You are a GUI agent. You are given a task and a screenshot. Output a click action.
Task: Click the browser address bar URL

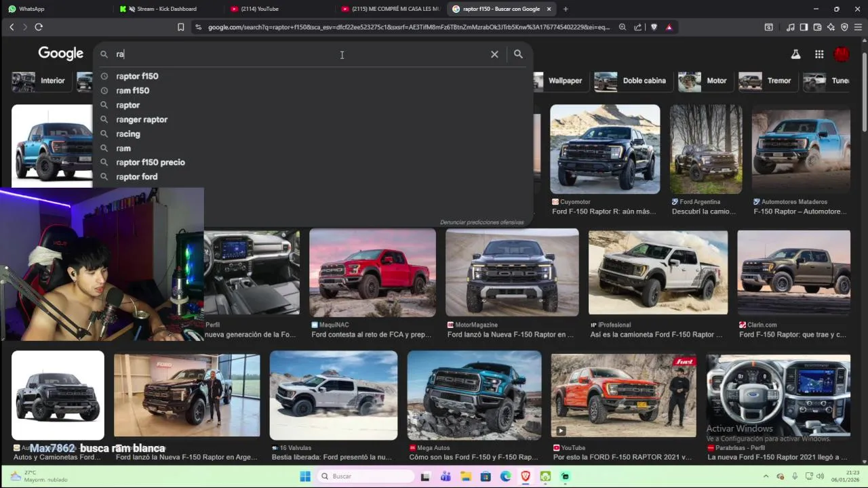409,27
